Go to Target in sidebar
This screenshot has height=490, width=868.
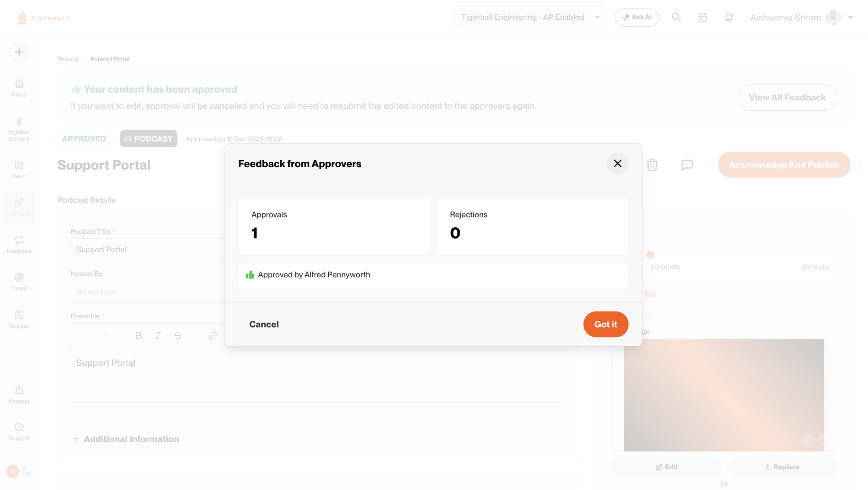click(19, 282)
